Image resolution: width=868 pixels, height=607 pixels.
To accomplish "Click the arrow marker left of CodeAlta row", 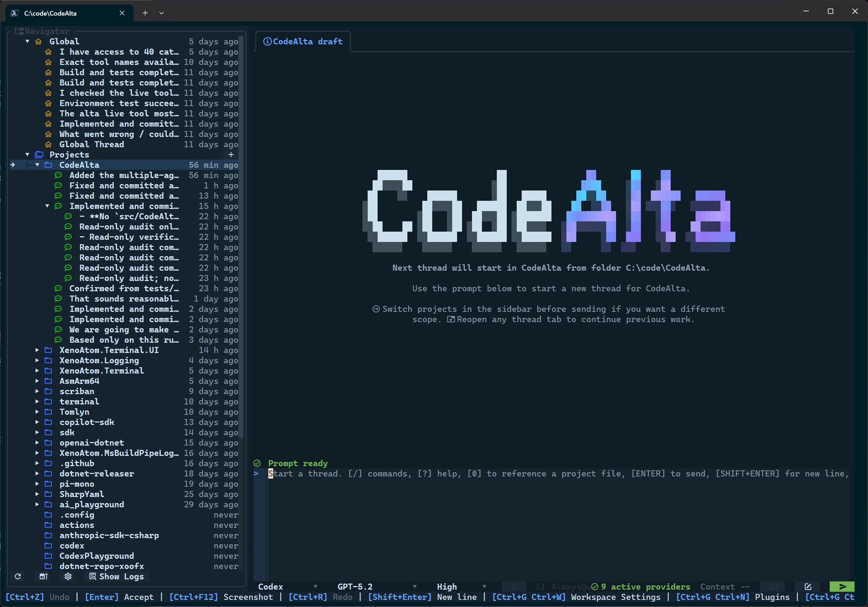I will pyautogui.click(x=13, y=165).
